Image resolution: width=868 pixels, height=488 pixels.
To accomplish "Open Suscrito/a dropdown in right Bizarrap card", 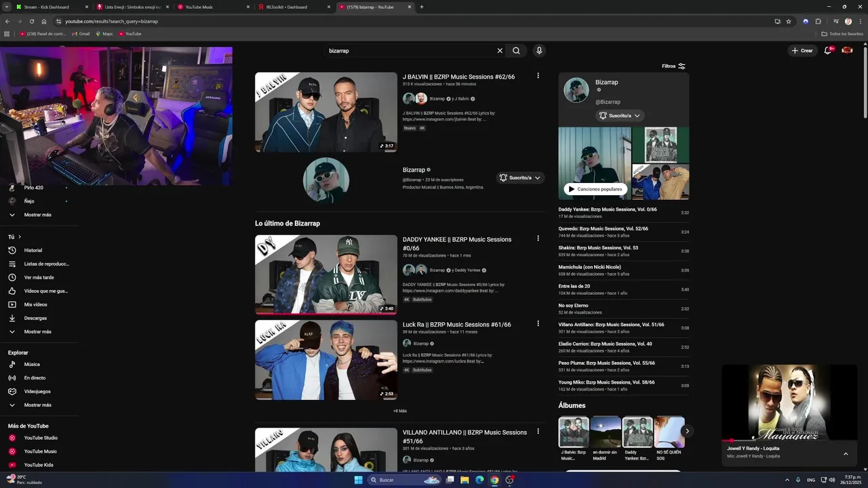I will point(620,116).
